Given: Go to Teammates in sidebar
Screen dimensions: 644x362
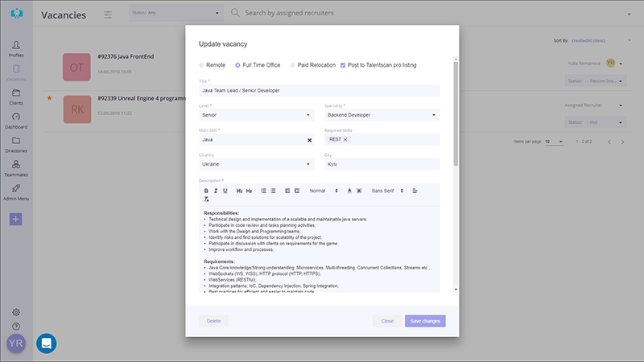Looking at the screenshot, I should (16, 167).
